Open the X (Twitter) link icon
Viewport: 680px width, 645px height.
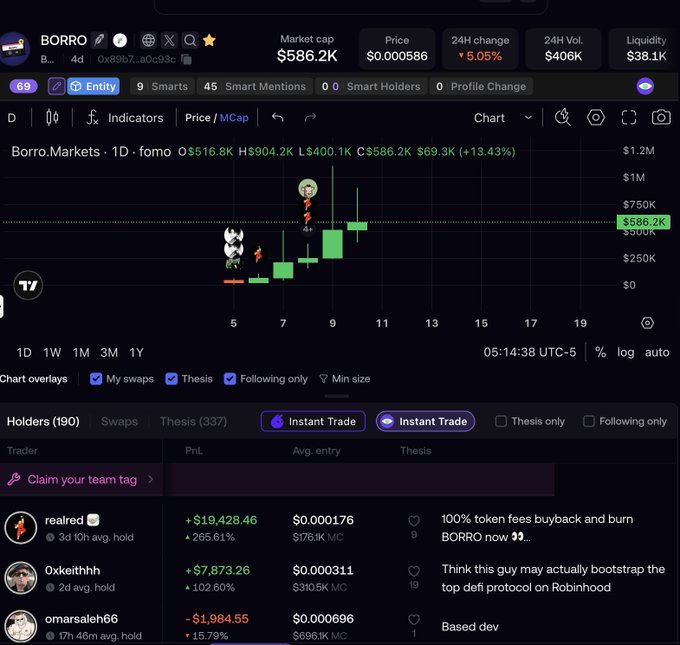(169, 40)
